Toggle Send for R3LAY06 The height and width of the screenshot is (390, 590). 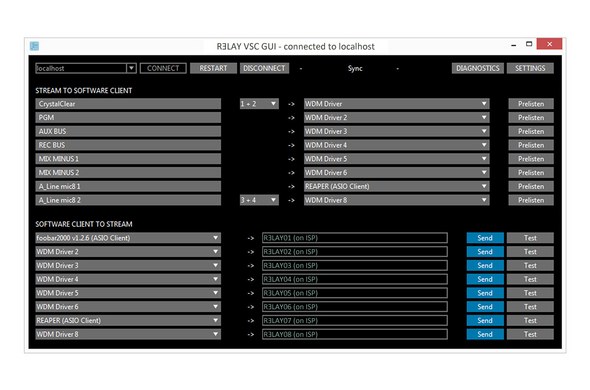[x=485, y=307]
